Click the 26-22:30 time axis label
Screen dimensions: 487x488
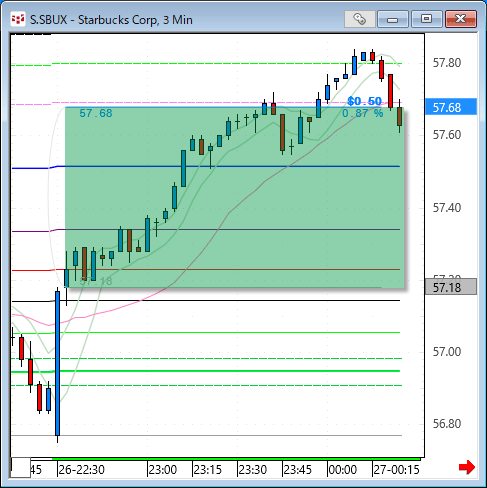point(81,470)
